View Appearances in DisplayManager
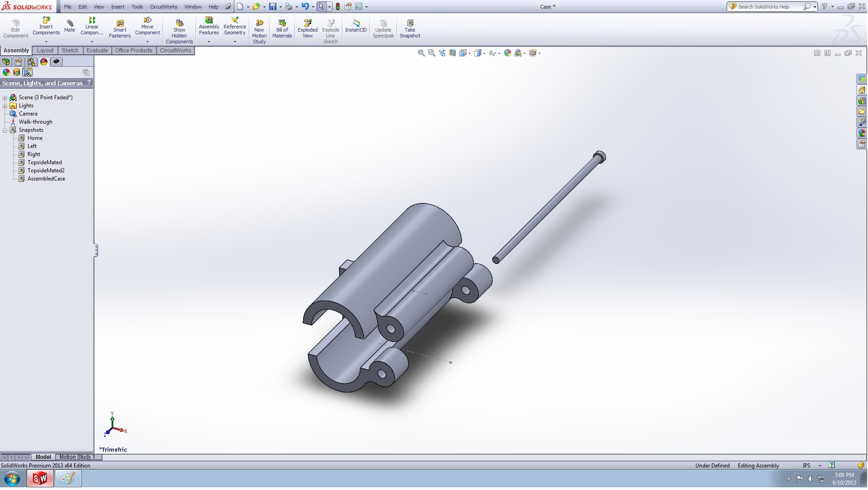 pyautogui.click(x=6, y=72)
